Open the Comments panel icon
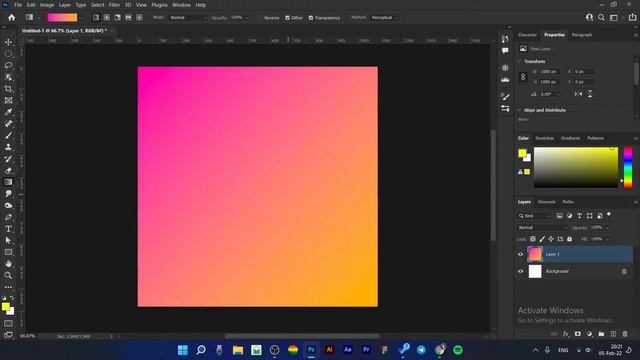 (505, 51)
